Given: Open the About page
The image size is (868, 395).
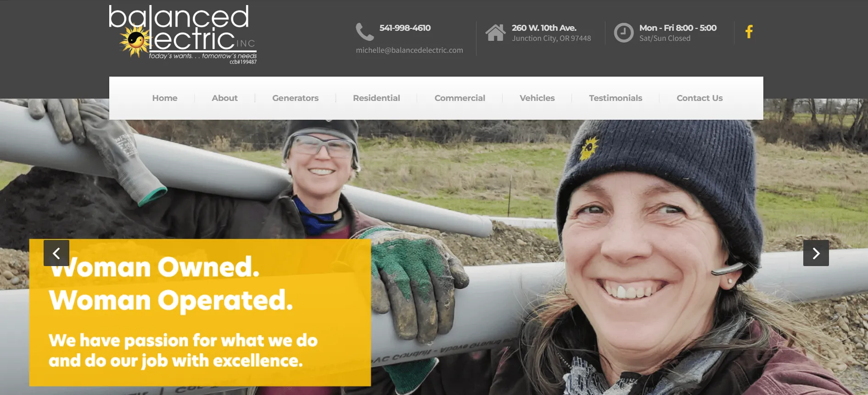Looking at the screenshot, I should [x=224, y=98].
